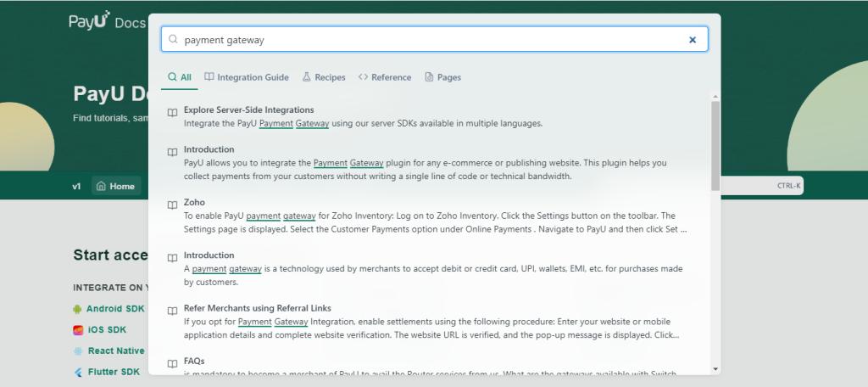Open the Android SDK link
This screenshot has height=387, width=868.
115,309
